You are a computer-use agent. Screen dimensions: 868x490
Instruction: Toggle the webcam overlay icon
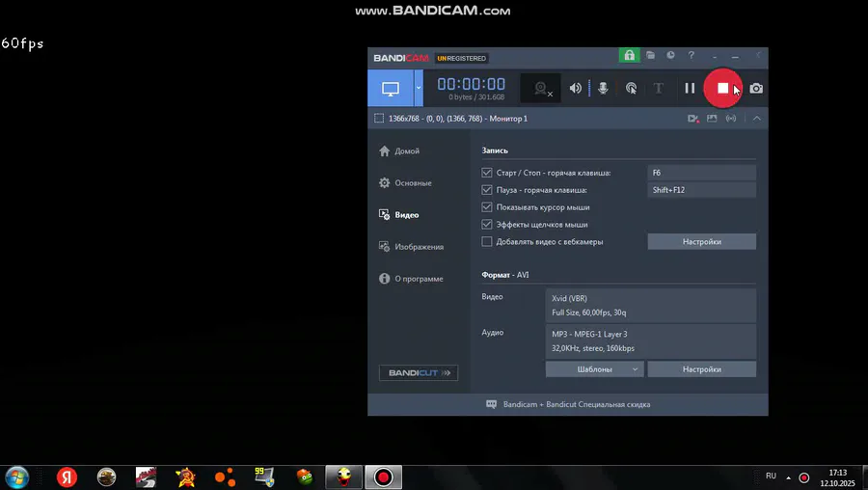pyautogui.click(x=541, y=88)
